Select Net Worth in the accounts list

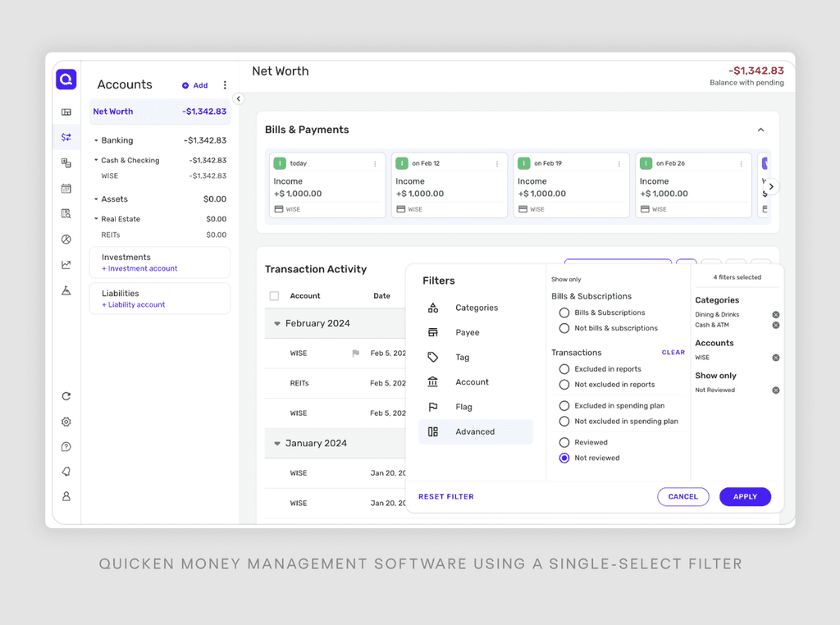[112, 112]
